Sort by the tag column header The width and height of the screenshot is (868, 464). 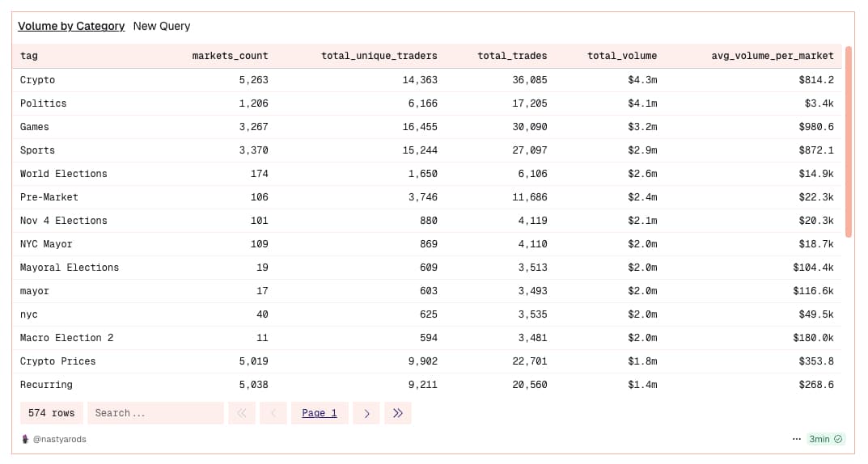tap(29, 56)
